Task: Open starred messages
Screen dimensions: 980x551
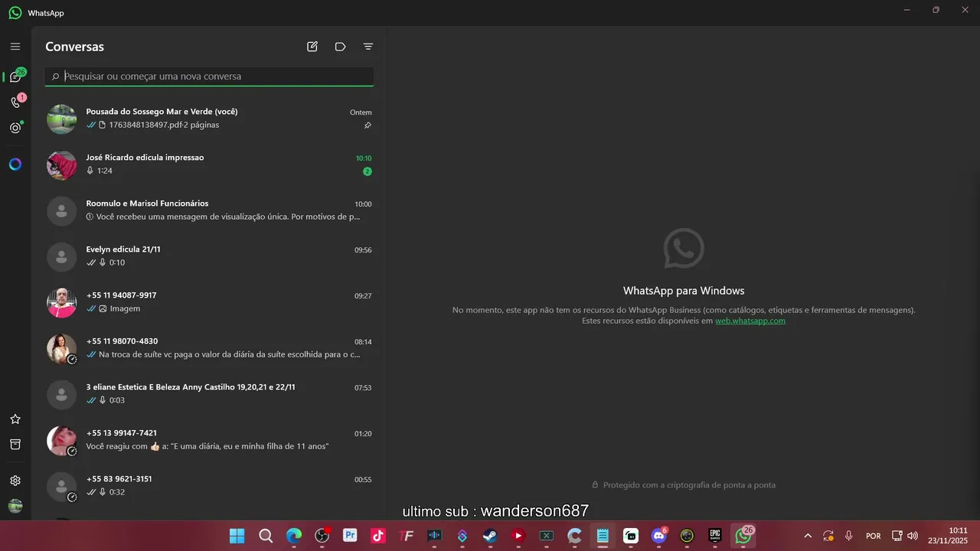Action: point(15,419)
